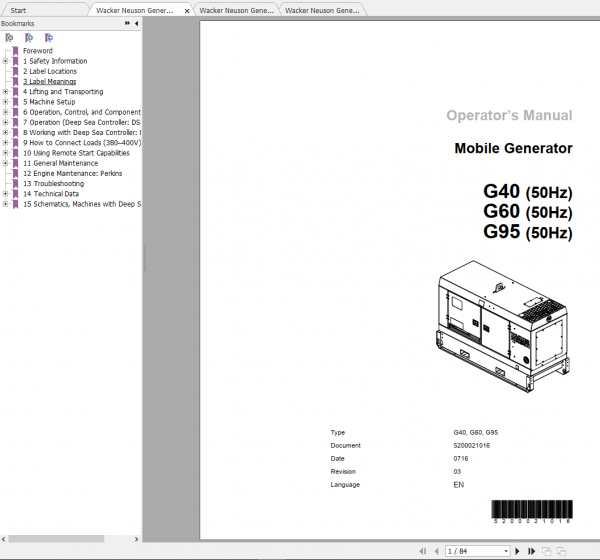Open bookmark 3 Label Meanings
The width and height of the screenshot is (600, 560).
pos(49,82)
